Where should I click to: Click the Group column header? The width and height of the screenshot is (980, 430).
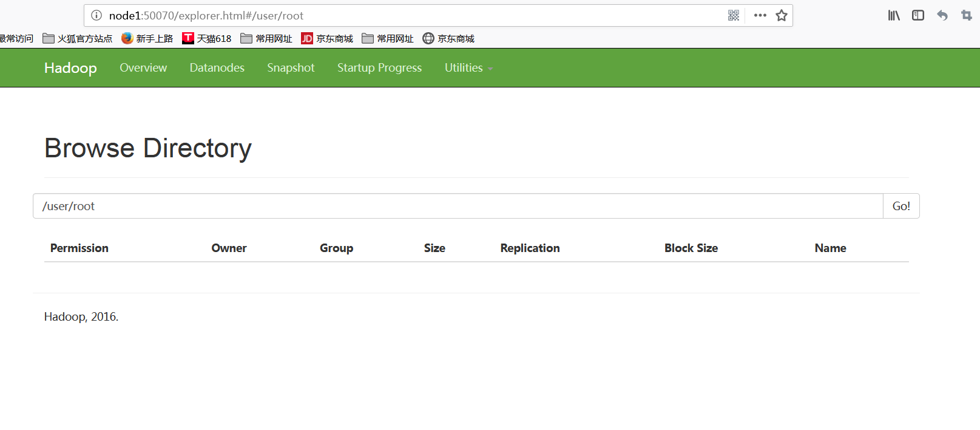click(x=336, y=248)
